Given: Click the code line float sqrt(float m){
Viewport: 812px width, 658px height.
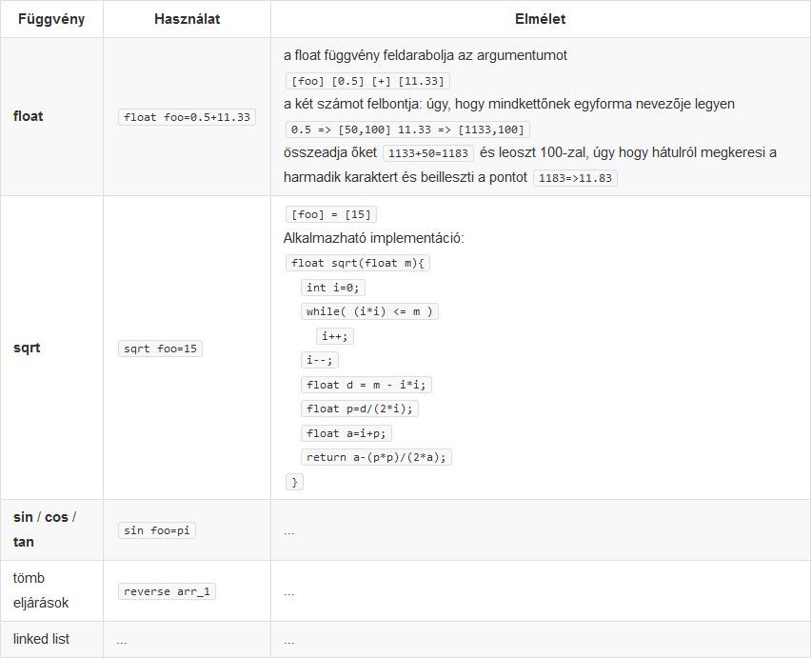Looking at the screenshot, I should (x=357, y=263).
